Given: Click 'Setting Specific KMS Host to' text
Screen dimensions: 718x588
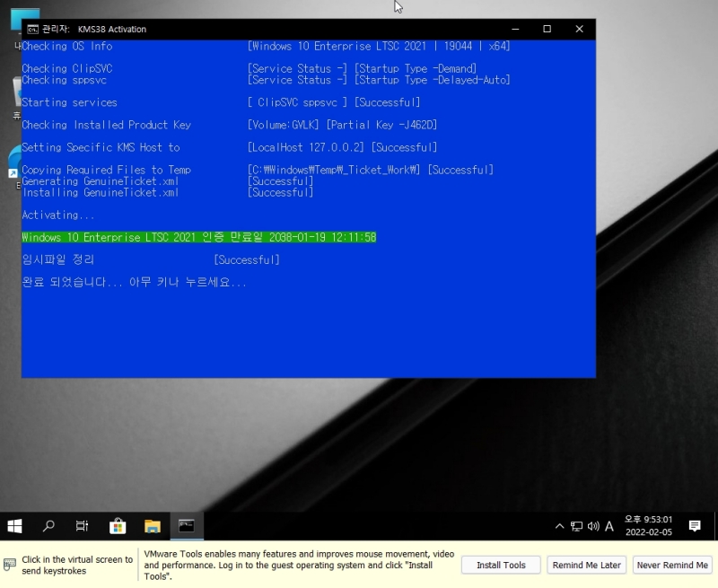Looking at the screenshot, I should pyautogui.click(x=101, y=147).
